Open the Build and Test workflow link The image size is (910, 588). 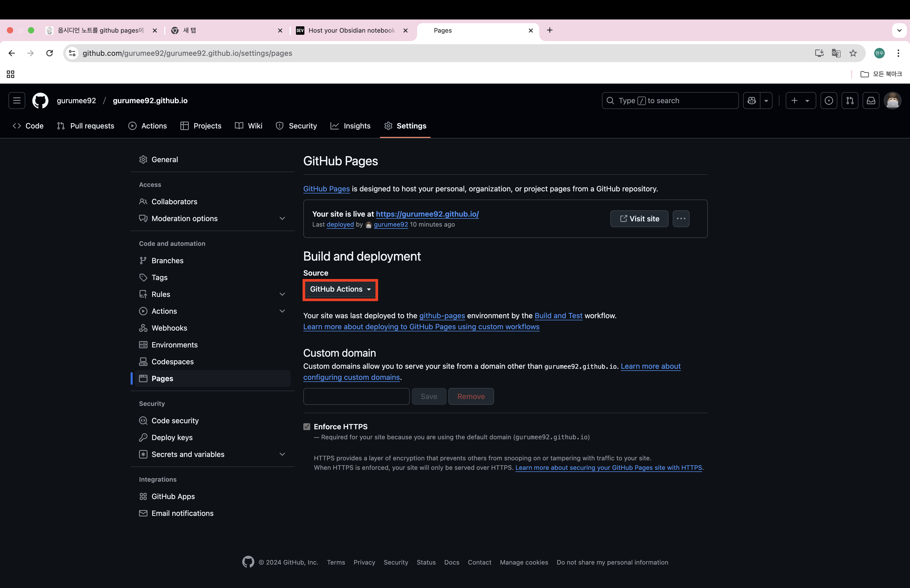coord(558,315)
